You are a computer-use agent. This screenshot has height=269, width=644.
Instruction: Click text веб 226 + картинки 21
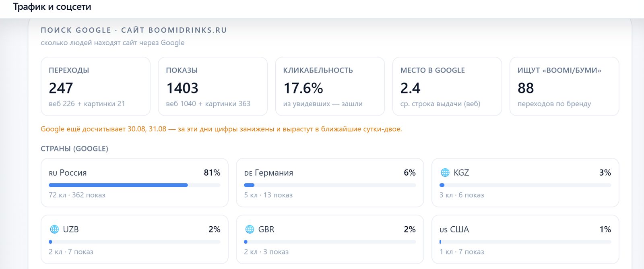tap(87, 104)
